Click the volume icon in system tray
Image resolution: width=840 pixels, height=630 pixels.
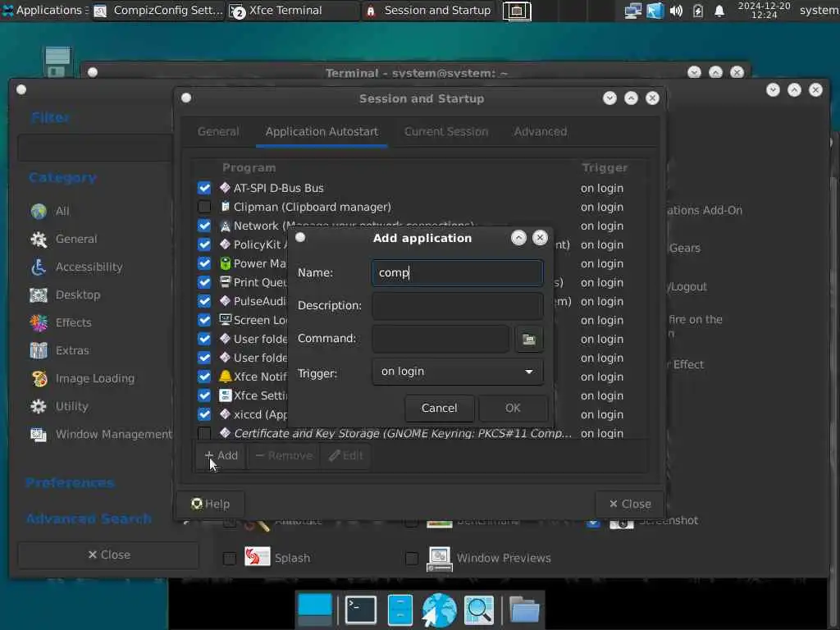(676, 11)
